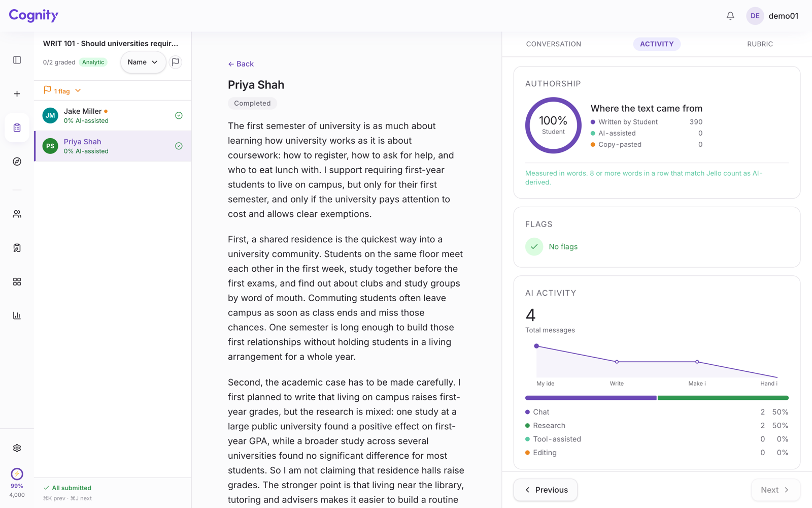Switch to the Rubric tab
This screenshot has width=812, height=508.
tap(760, 44)
